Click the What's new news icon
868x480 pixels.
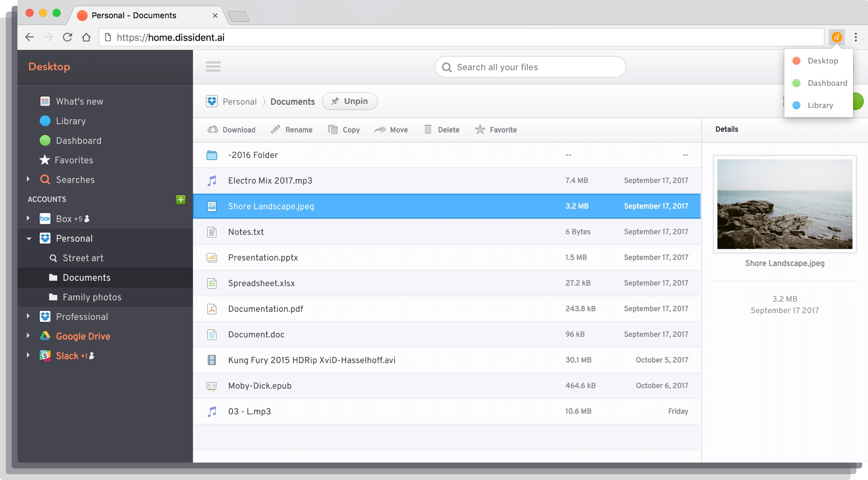pos(45,101)
